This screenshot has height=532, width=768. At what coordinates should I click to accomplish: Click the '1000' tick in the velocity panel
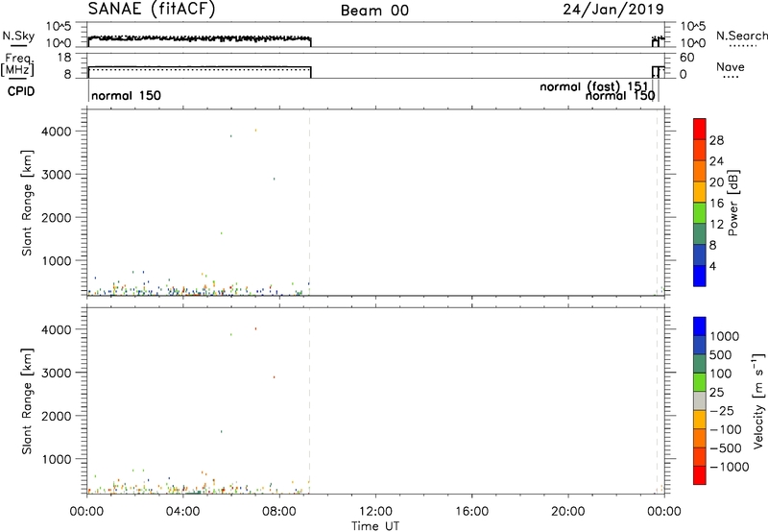pyautogui.click(x=56, y=459)
